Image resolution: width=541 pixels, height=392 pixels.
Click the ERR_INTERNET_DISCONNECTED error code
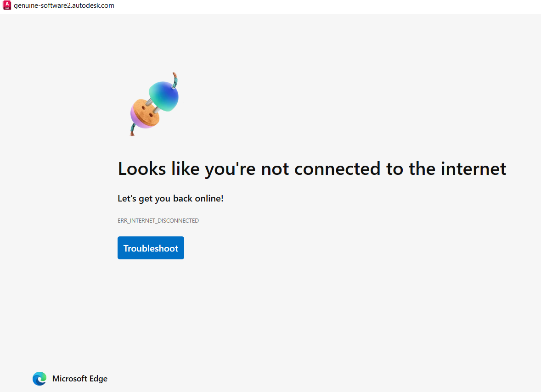point(158,221)
